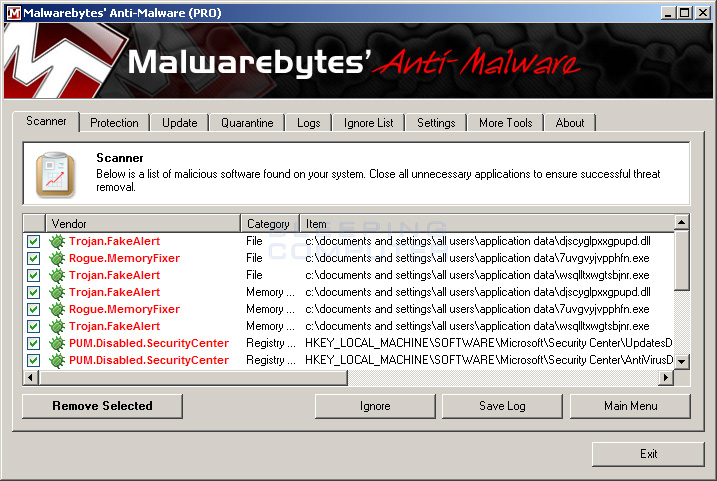Open the Logs tab
This screenshot has height=481, width=717.
(309, 123)
